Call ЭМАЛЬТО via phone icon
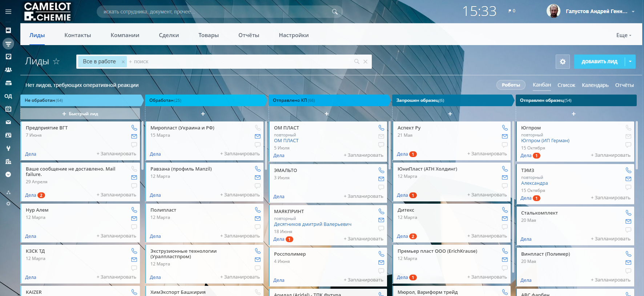 click(x=381, y=170)
